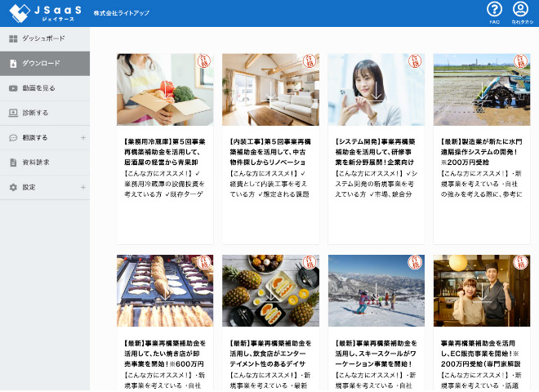
Task: Download via the living room interior thumbnail
Action: [270, 90]
